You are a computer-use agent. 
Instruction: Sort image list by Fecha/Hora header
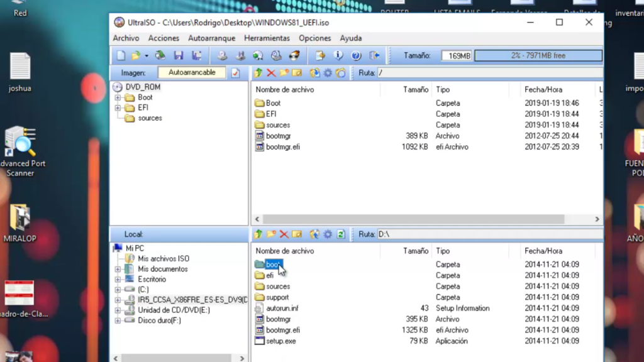(x=543, y=89)
